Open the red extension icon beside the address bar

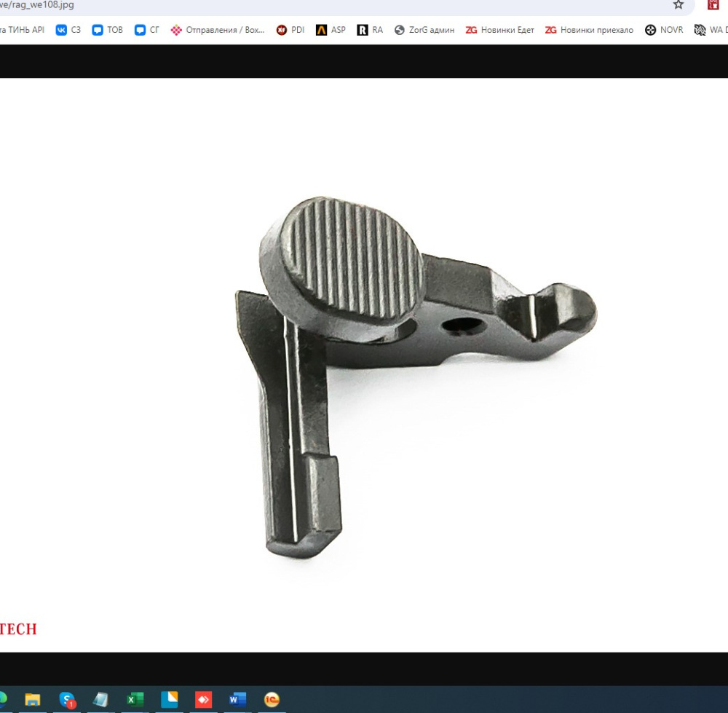tap(713, 4)
